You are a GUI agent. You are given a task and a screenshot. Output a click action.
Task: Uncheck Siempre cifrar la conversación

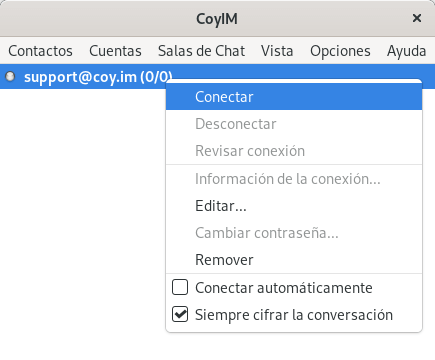(x=180, y=314)
